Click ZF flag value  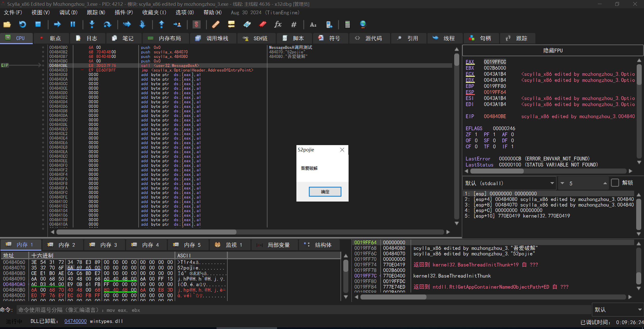click(x=476, y=135)
